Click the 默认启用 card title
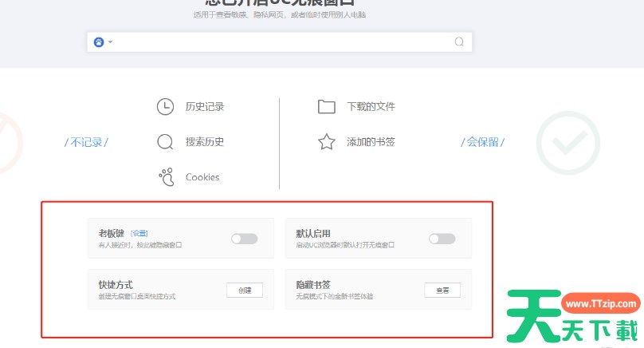The height and width of the screenshot is (348, 644). [313, 234]
